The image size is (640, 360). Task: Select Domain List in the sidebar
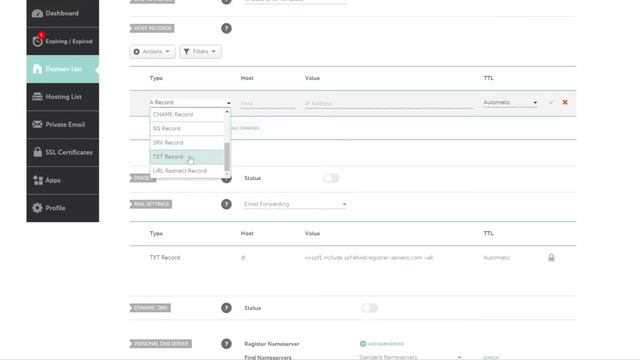click(62, 69)
